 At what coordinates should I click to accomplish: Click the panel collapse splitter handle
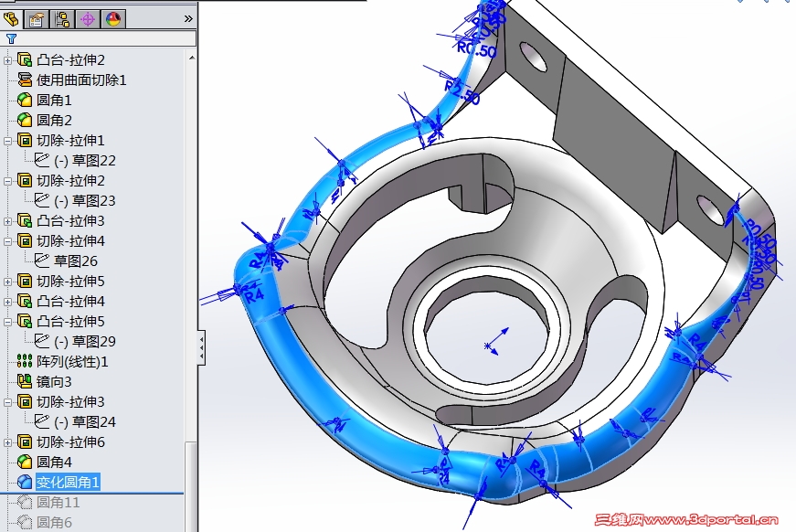(202, 347)
